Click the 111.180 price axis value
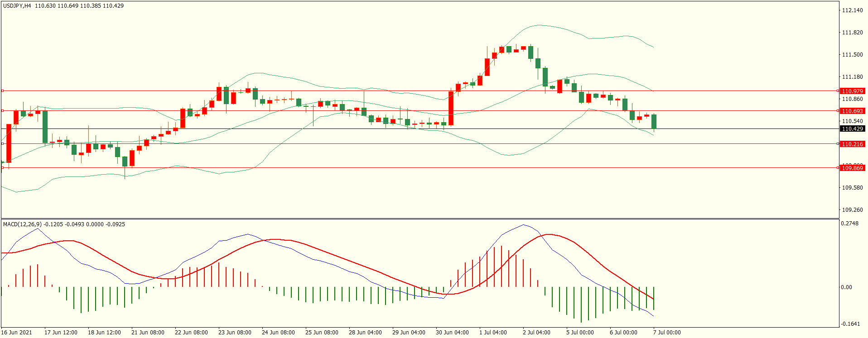Screen dimensions: 868x338 tap(852, 77)
